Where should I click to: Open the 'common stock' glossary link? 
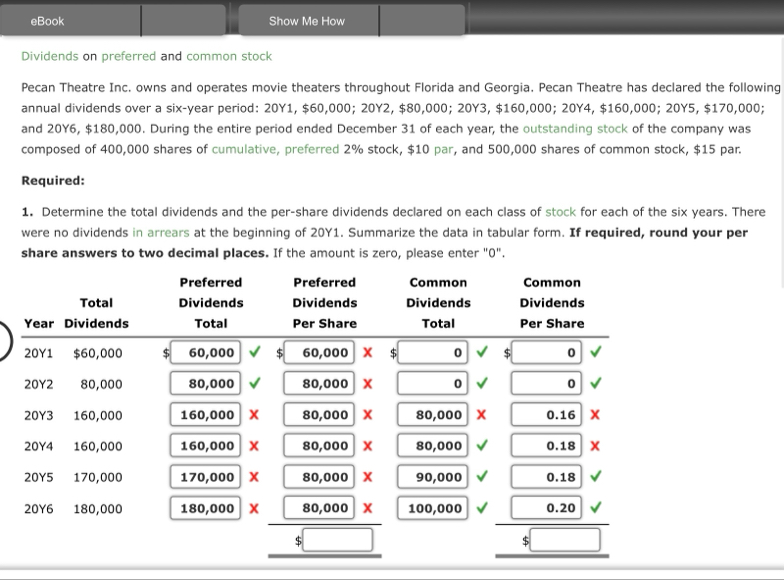pyautogui.click(x=229, y=56)
